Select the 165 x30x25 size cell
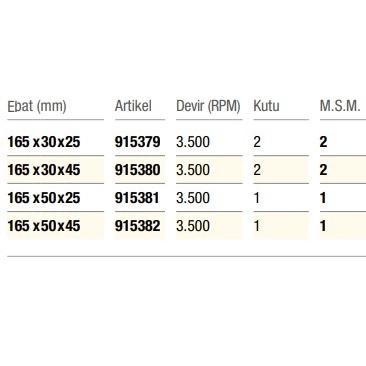Viewport: 366px width, 366px height. (x=44, y=142)
